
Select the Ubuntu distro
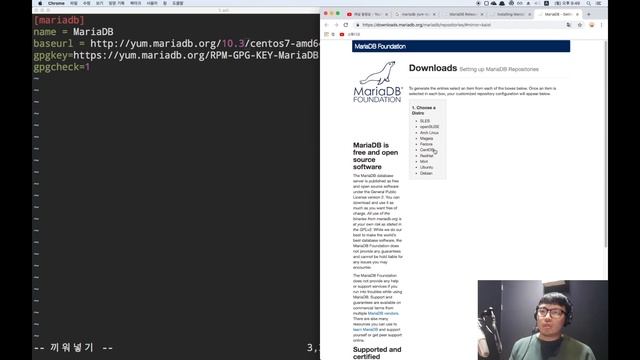pos(426,167)
